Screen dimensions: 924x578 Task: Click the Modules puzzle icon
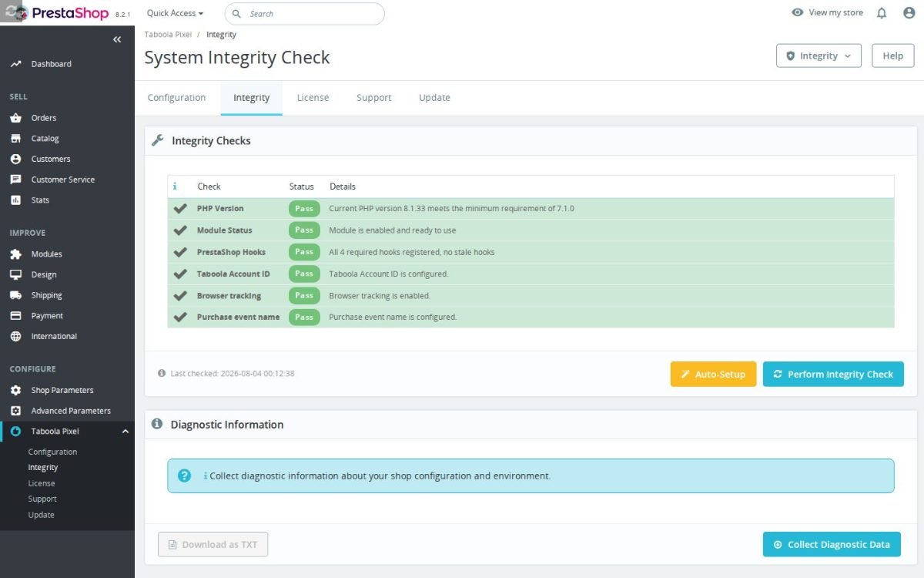pos(15,254)
